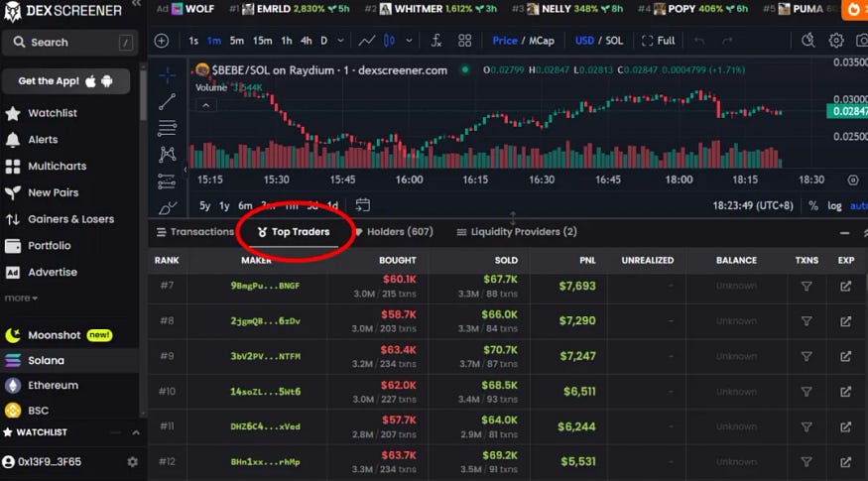Screen dimensions: 868x481
Task: Click the add-compare plus icon in chart toolbar
Action: pos(161,41)
